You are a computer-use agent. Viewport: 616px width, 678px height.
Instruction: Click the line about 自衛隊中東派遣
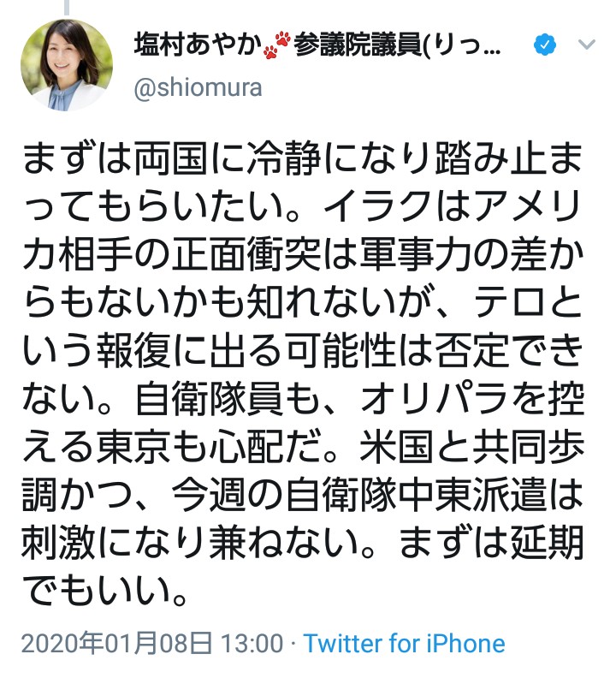(303, 494)
